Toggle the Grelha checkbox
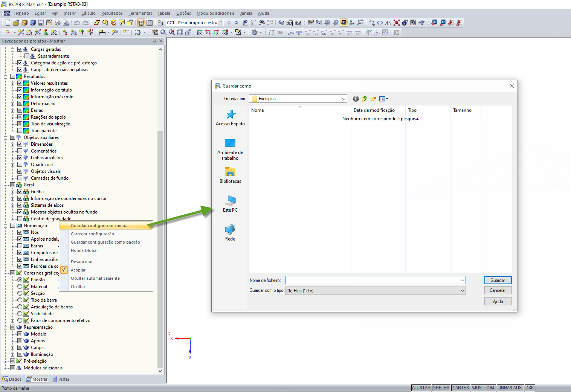 tap(20, 192)
